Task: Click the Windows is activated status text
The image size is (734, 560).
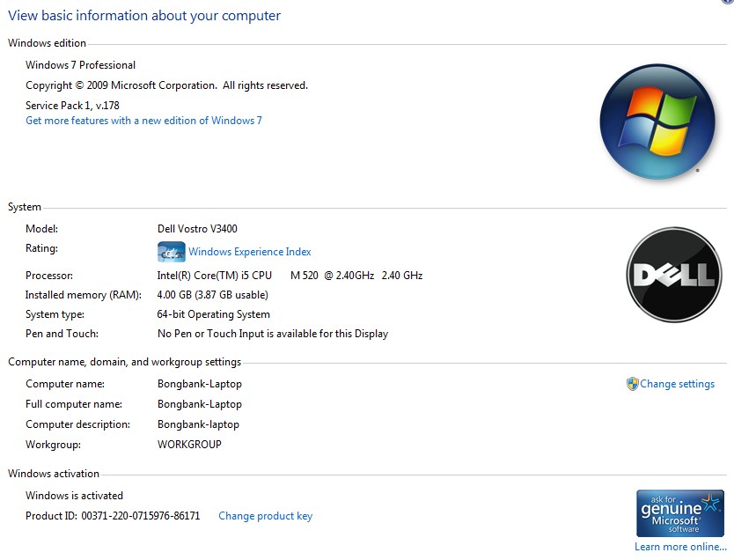Action: [x=74, y=496]
